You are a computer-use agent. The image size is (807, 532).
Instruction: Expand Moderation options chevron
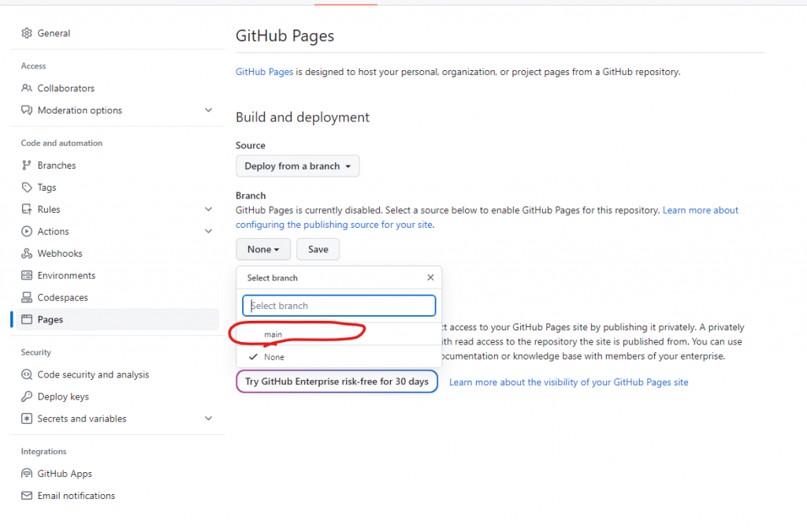pyautogui.click(x=208, y=110)
